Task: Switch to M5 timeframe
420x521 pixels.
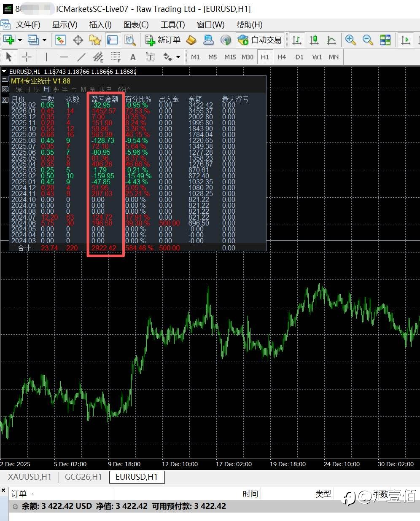Action: 213,57
